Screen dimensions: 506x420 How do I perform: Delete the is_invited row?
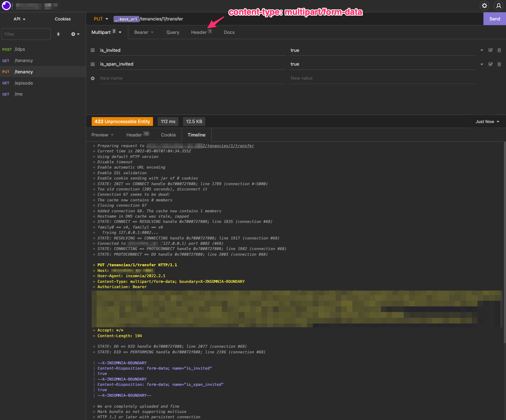click(x=499, y=50)
